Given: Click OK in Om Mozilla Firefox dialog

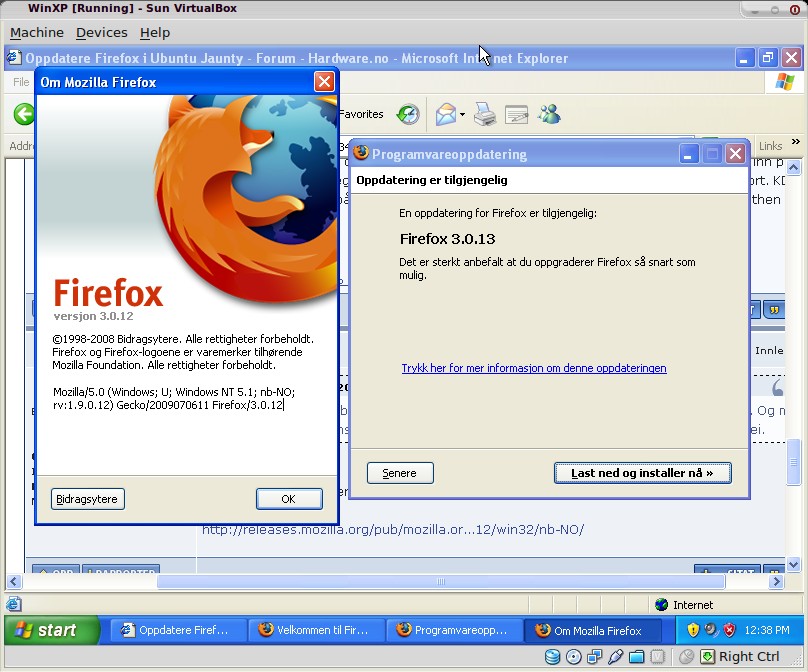Looking at the screenshot, I should 289,499.
